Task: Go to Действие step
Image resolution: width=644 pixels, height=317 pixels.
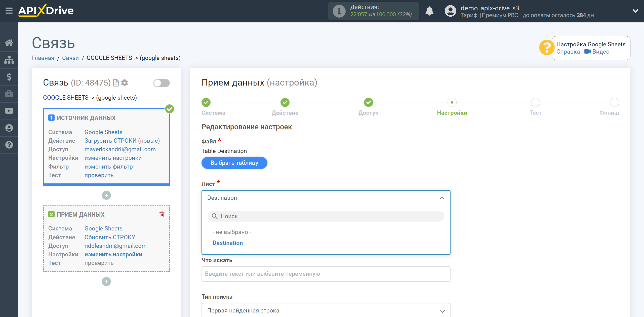Action: (x=285, y=102)
